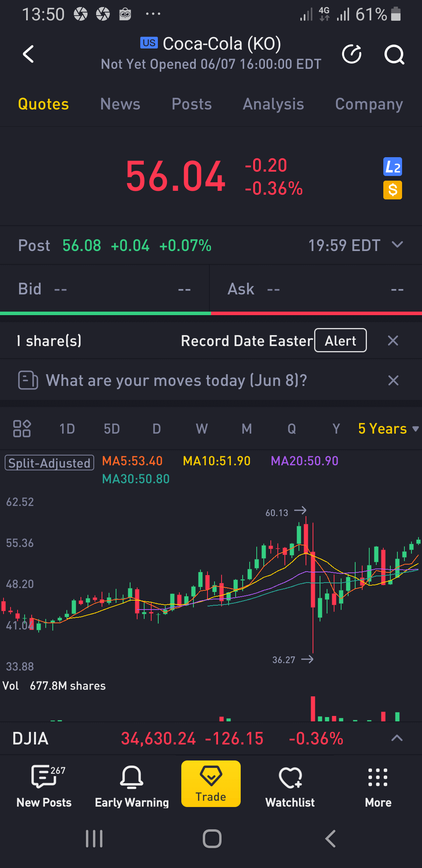This screenshot has width=422, height=868.
Task: Tap Android system back button
Action: click(x=331, y=839)
